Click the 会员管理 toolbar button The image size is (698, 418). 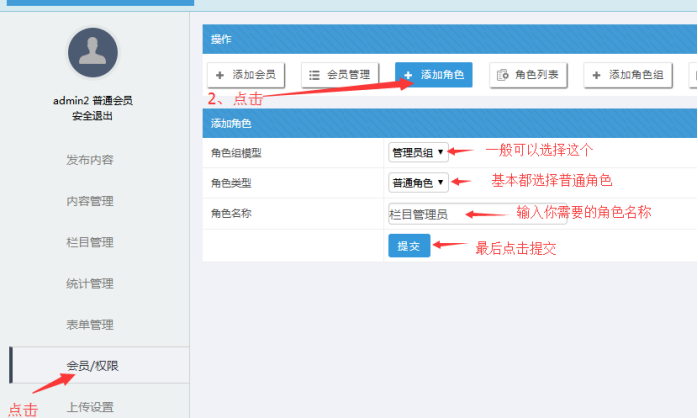point(340,75)
